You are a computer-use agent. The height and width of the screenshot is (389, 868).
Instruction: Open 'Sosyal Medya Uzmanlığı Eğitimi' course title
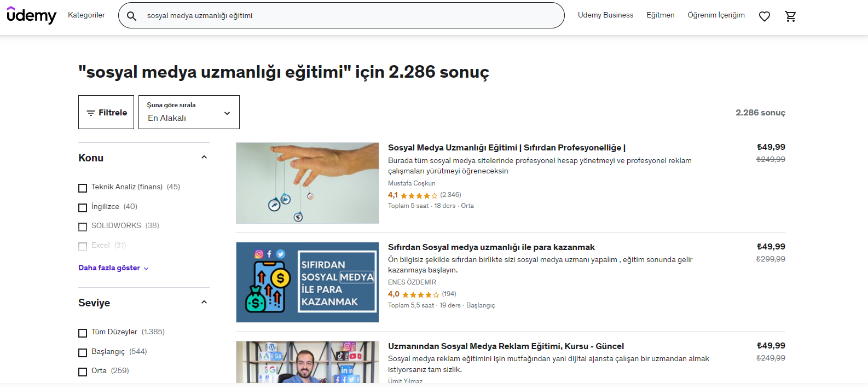click(507, 148)
